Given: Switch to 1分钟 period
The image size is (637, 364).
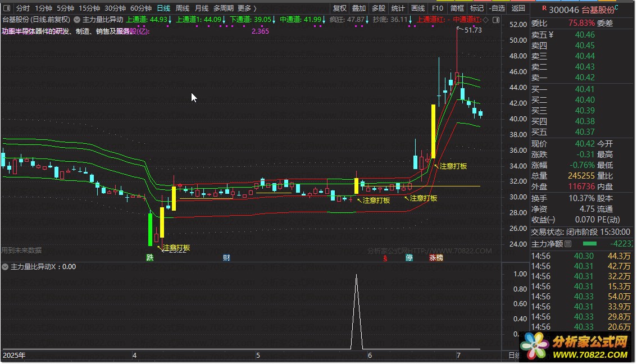Looking at the screenshot, I should 43,8.
